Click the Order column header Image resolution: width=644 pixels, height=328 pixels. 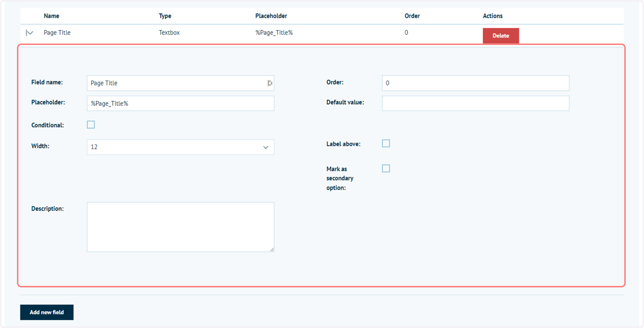412,16
